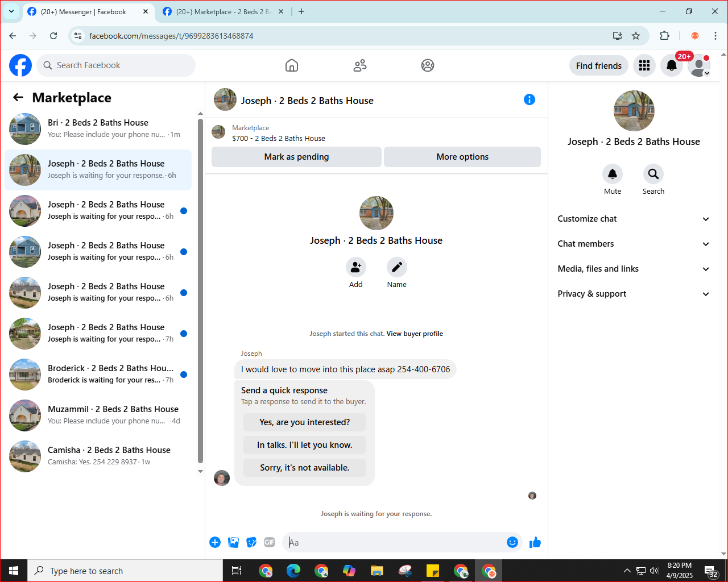Image resolution: width=728 pixels, height=582 pixels.
Task: Attach a photo using the image icon
Action: 233,542
